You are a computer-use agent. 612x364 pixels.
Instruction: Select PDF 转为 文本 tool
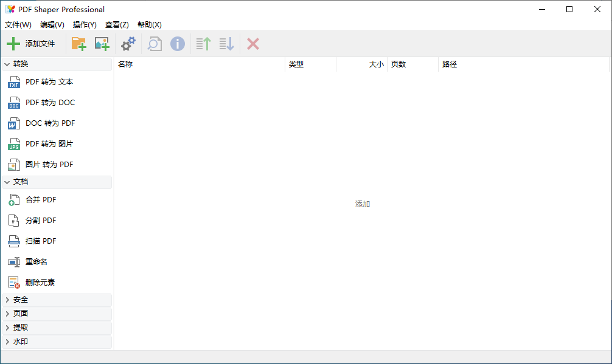click(49, 82)
